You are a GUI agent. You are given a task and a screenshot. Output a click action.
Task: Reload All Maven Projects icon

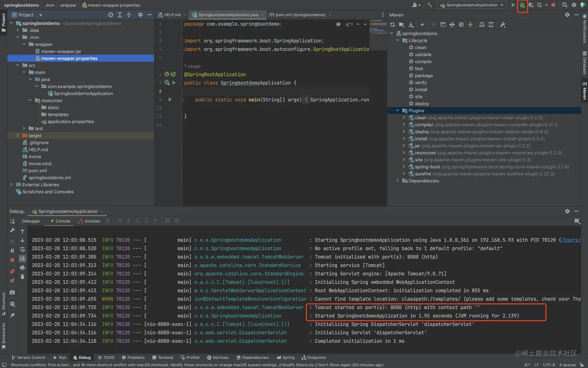392,25
